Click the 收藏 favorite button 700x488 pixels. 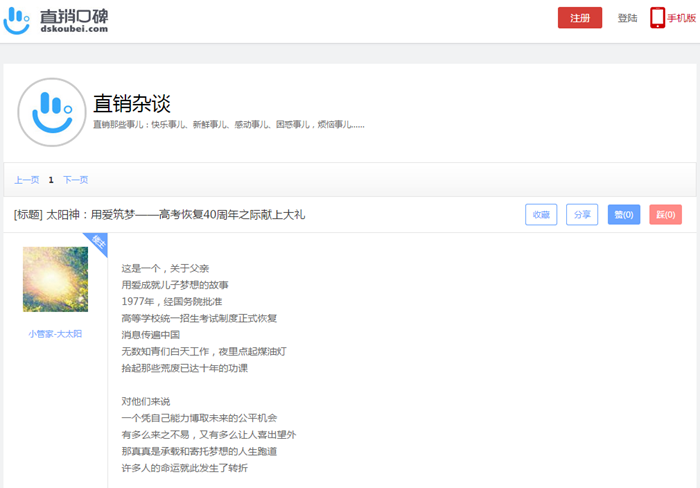(x=541, y=215)
